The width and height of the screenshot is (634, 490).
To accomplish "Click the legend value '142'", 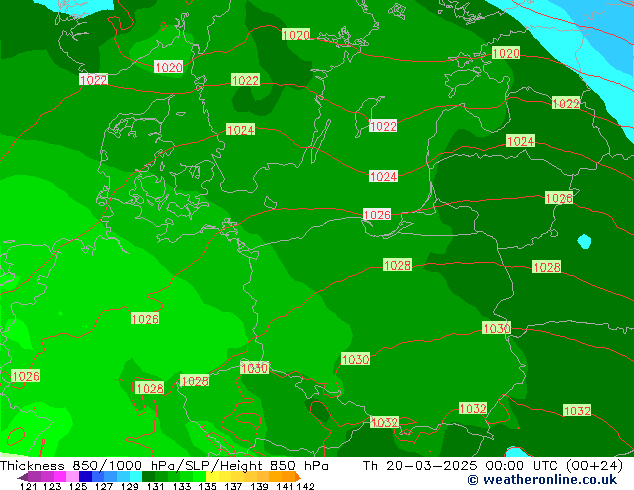I will [306, 486].
